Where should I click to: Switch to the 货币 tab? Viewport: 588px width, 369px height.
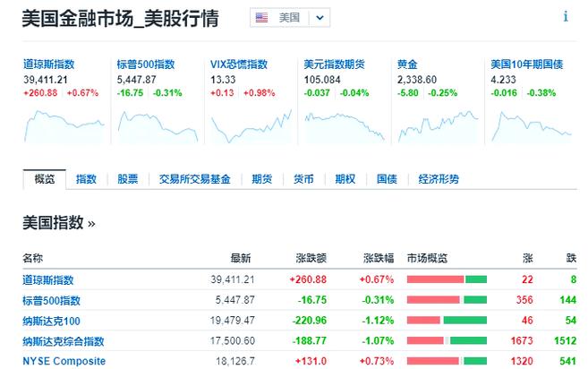click(x=303, y=179)
